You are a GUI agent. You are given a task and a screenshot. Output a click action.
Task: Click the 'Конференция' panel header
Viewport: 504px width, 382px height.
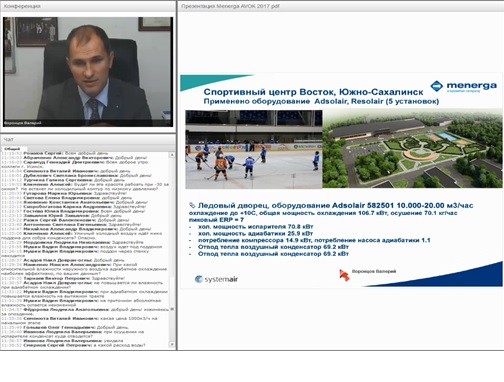[x=88, y=6]
